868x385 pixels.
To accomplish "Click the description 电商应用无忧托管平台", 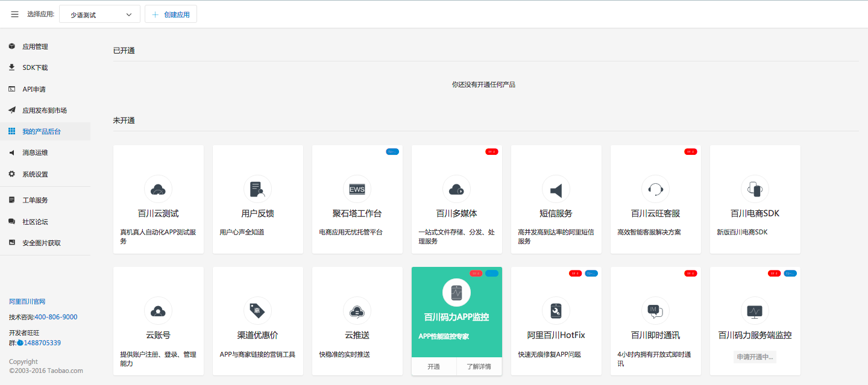I will [351, 232].
